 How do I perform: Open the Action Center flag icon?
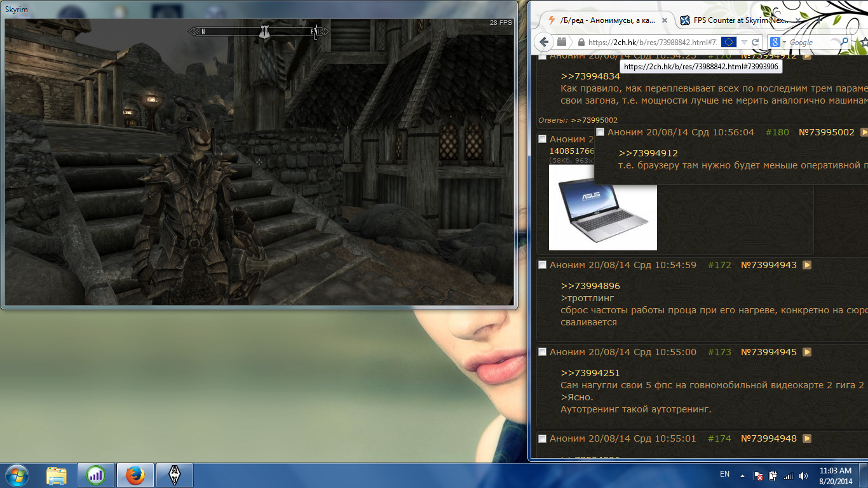757,475
